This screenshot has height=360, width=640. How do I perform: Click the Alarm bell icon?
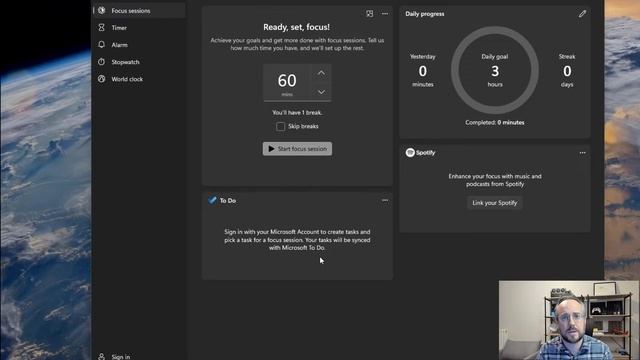[102, 44]
